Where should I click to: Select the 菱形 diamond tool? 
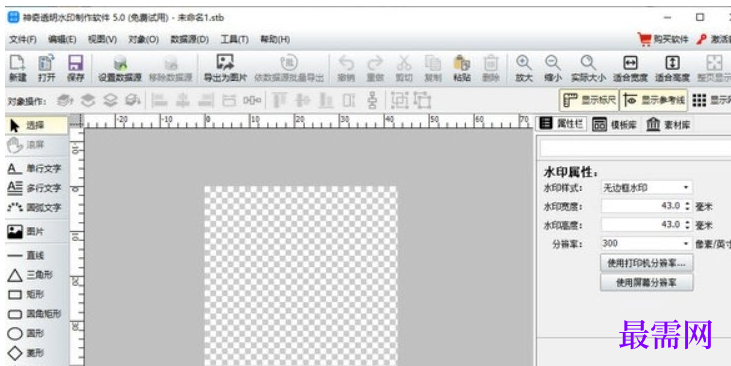click(x=26, y=353)
